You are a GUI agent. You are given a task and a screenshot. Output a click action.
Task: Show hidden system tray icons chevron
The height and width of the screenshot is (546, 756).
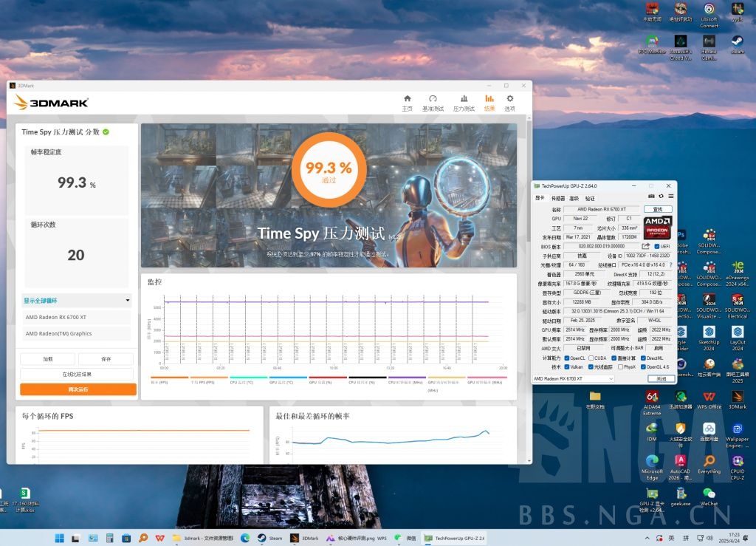pyautogui.click(x=647, y=538)
